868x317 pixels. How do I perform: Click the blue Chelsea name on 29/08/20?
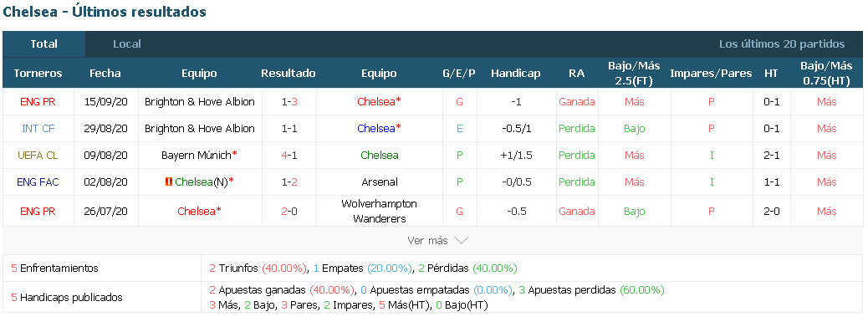pyautogui.click(x=375, y=128)
